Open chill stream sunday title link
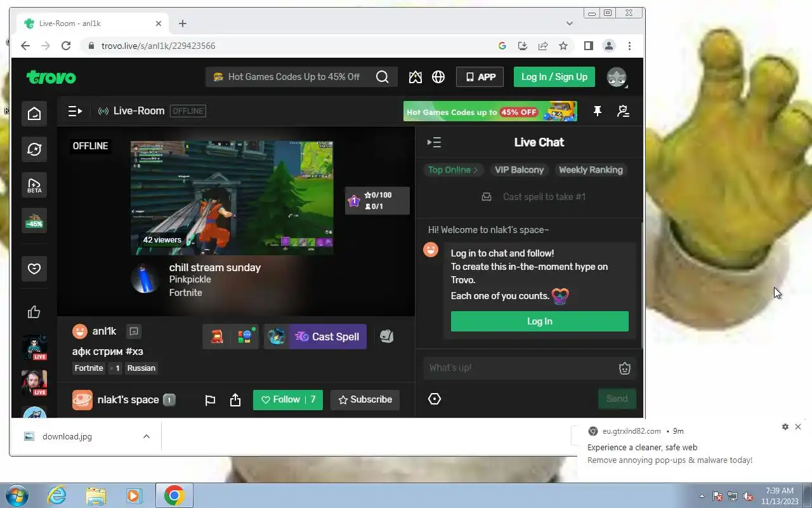This screenshot has width=812, height=508. click(x=215, y=267)
